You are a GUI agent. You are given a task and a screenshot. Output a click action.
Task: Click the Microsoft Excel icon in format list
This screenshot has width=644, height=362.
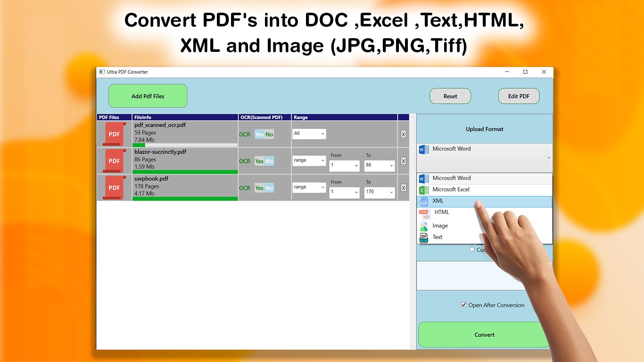click(423, 189)
